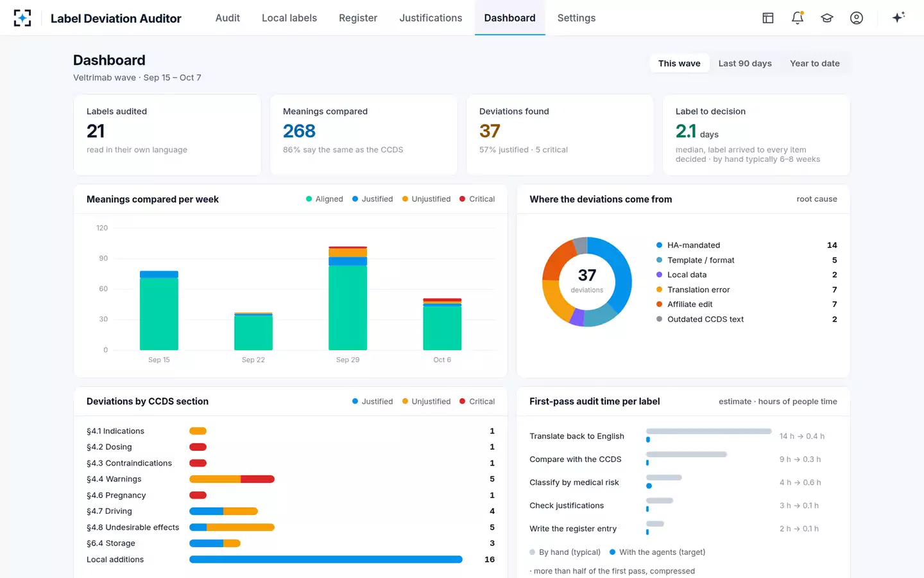This screenshot has width=924, height=578.
Task: Switch range to Last 90 days
Action: coord(745,63)
